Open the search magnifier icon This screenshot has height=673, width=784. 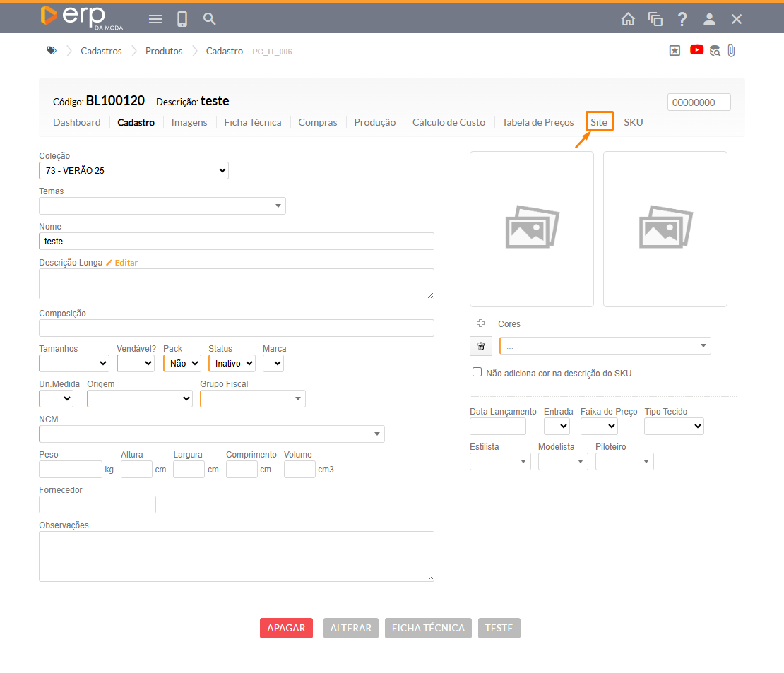[210, 19]
